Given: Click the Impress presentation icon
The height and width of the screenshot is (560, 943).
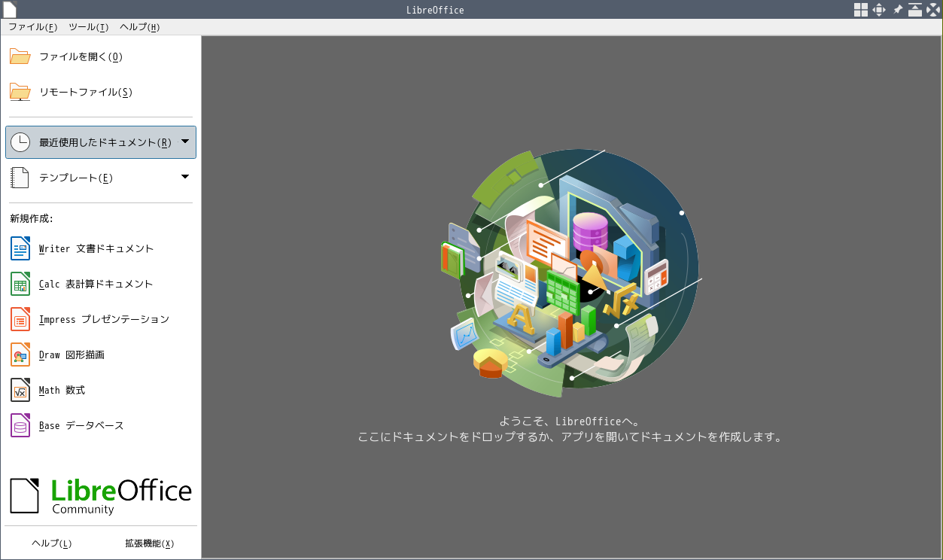Looking at the screenshot, I should pos(20,319).
